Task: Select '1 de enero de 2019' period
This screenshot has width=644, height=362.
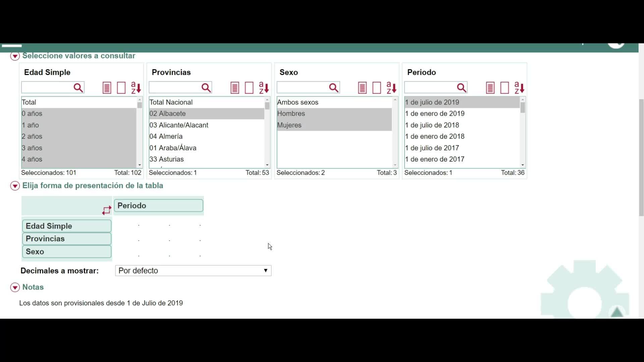Action: pyautogui.click(x=435, y=114)
